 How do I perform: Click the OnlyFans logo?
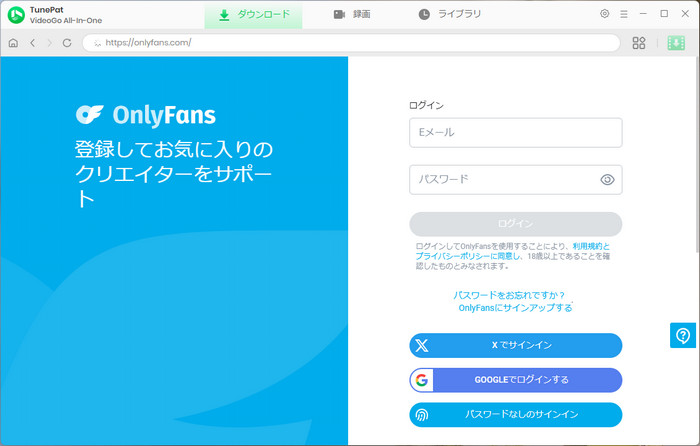146,115
